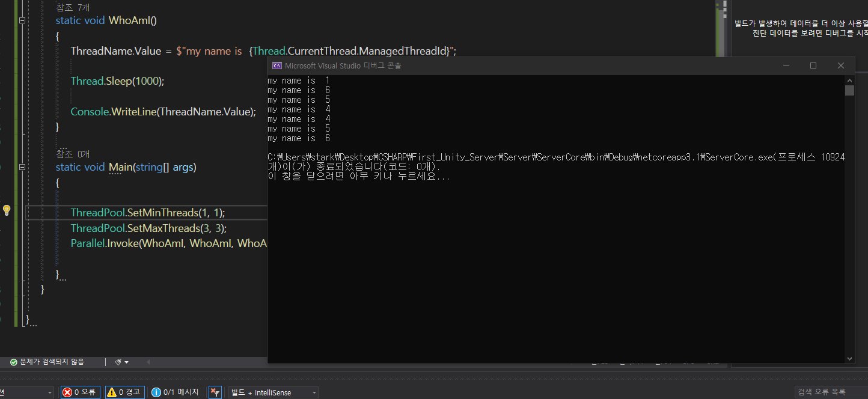Click the console vertical scrollbar thumb
This screenshot has width=868, height=399.
tap(849, 91)
